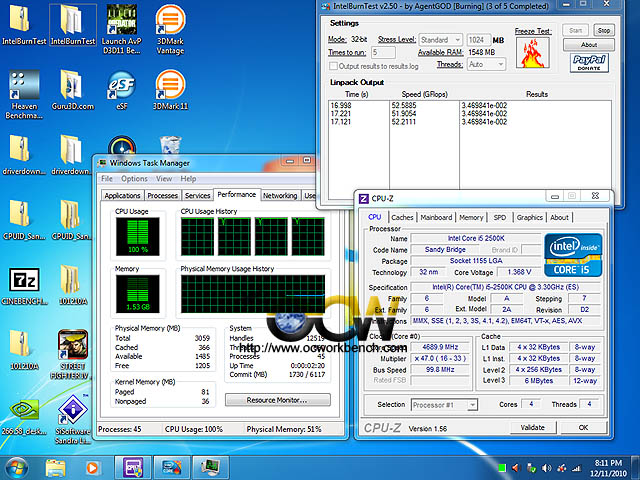Open the CPU-Z Graphics tab
The image size is (640, 480).
pyautogui.click(x=529, y=218)
